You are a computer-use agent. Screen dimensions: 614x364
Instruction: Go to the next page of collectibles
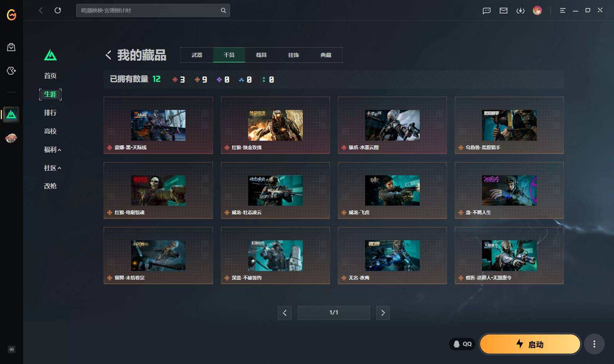click(383, 313)
